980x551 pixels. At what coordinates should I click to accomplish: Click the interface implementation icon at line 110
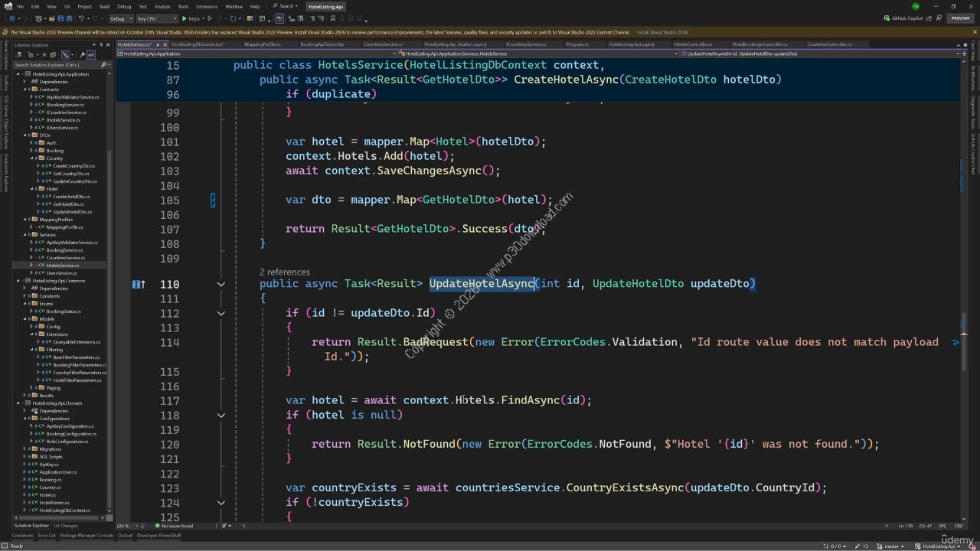138,284
